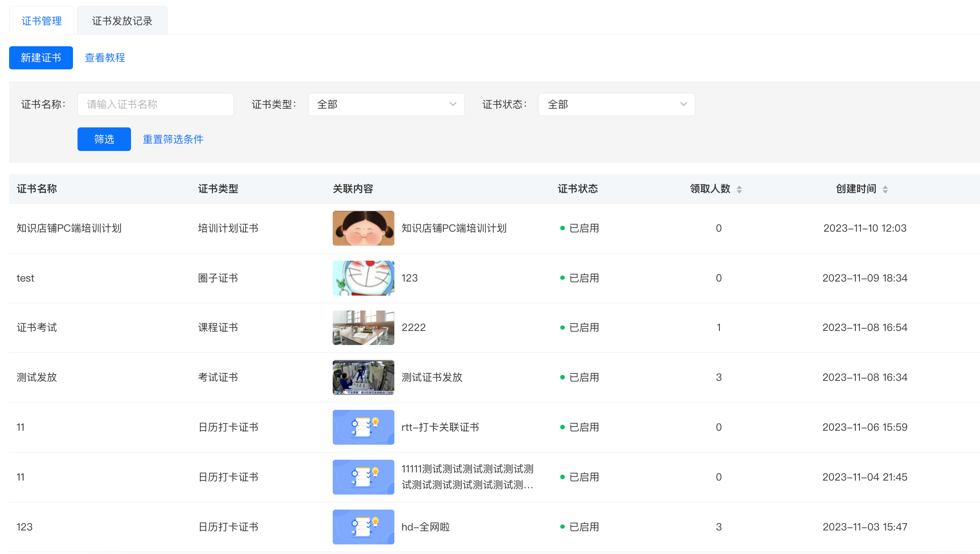This screenshot has width=980, height=554.
Task: Select the 证书管理 tab
Action: point(41,21)
